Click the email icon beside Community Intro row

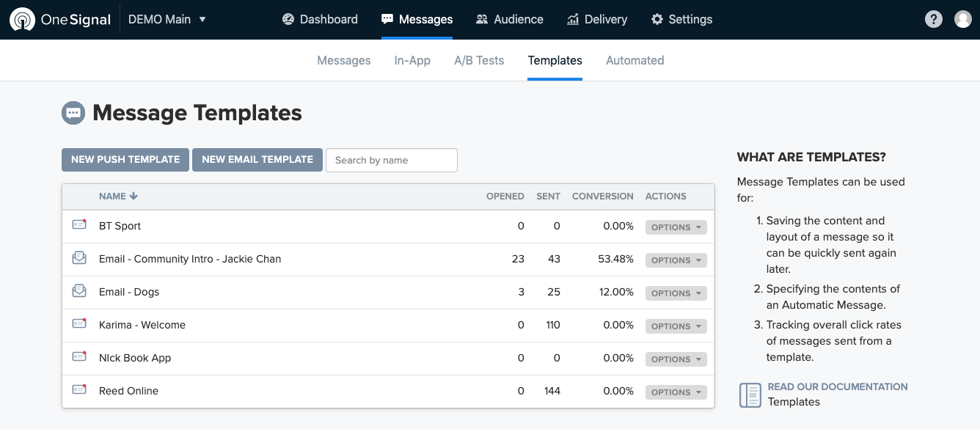point(79,258)
